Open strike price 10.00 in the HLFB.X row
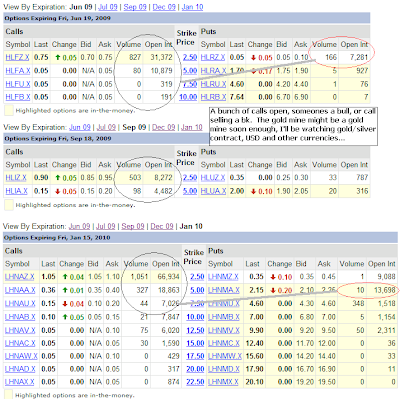Viewport: 400px width, 399px height. tap(188, 97)
